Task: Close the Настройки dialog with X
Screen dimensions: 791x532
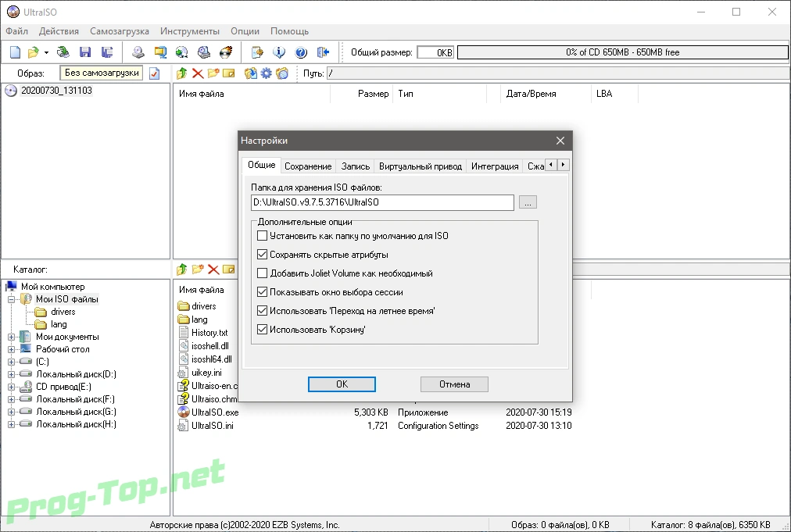Action: 560,141
